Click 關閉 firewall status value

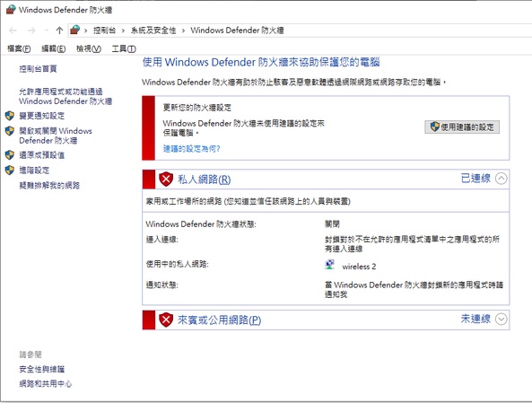[x=332, y=224]
